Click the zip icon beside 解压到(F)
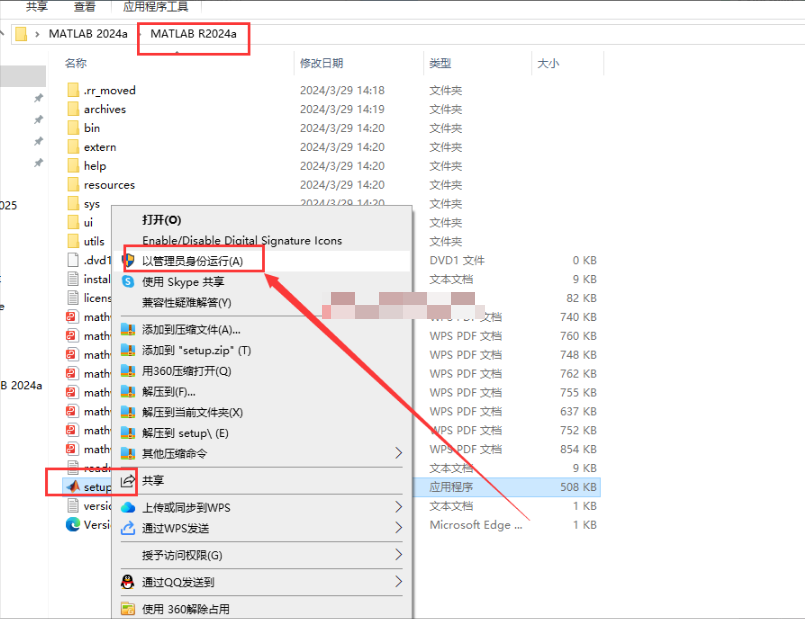Viewport: 805px width, 619px height. click(128, 392)
